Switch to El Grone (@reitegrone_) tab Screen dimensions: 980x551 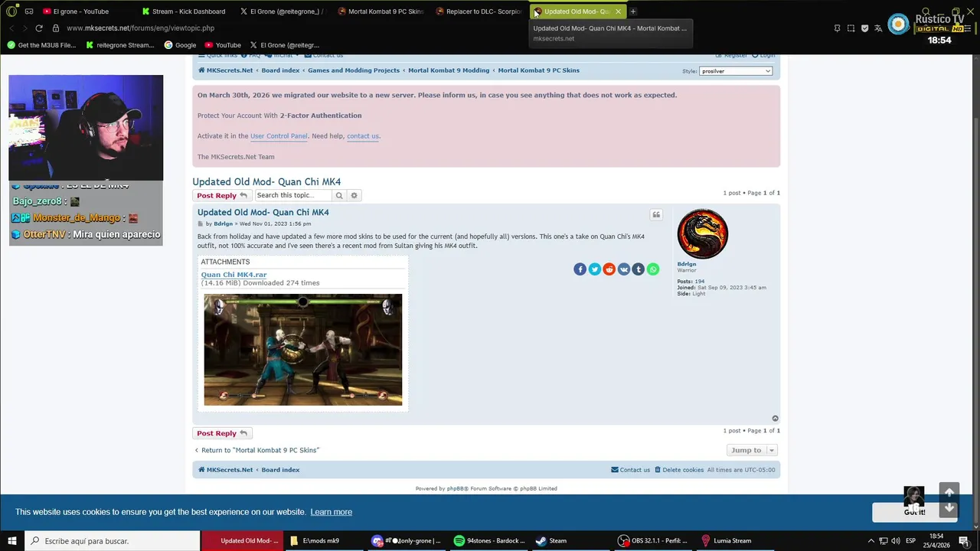point(282,11)
